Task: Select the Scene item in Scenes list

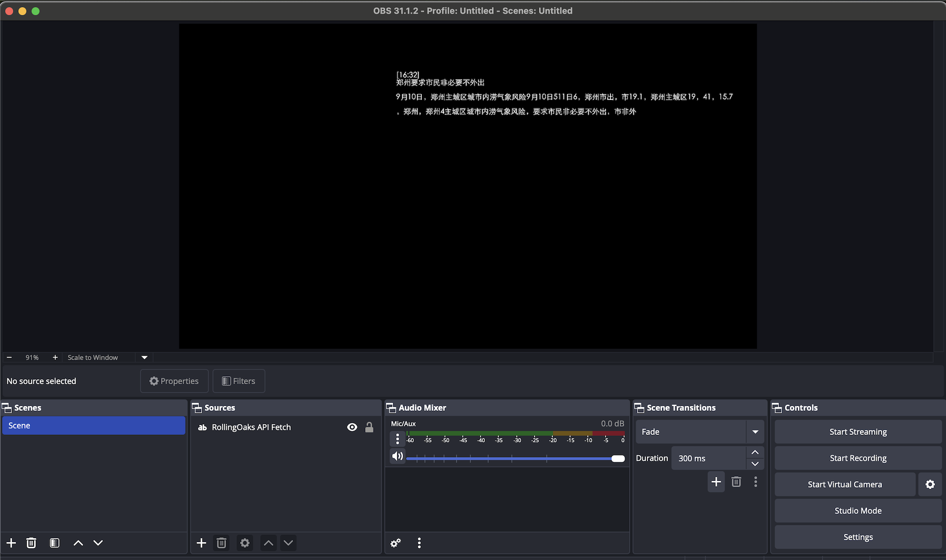Action: [x=94, y=426]
